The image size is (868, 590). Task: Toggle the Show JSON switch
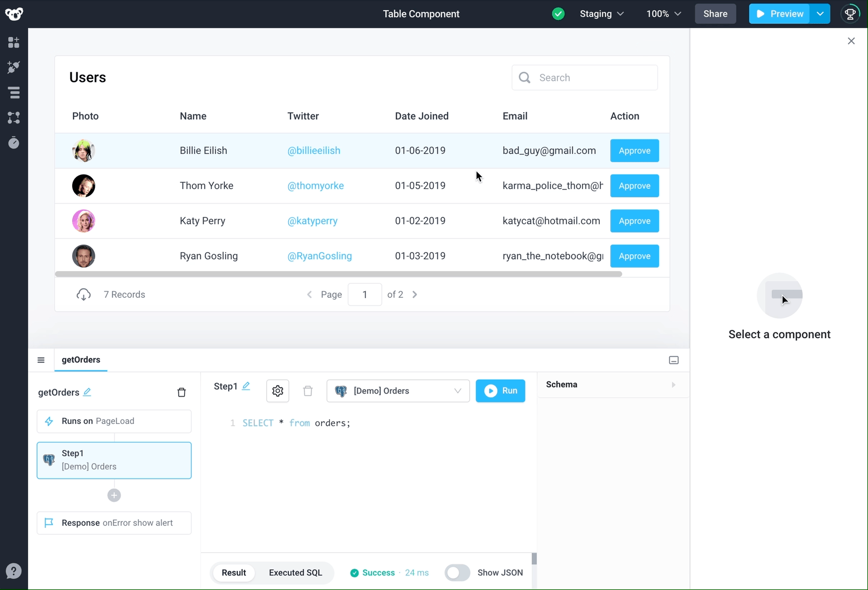(457, 573)
